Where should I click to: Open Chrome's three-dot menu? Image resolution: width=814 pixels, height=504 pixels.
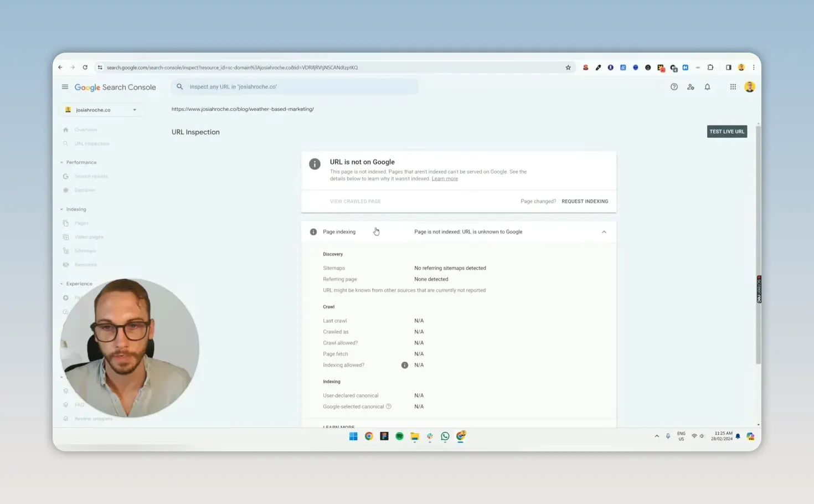point(754,68)
